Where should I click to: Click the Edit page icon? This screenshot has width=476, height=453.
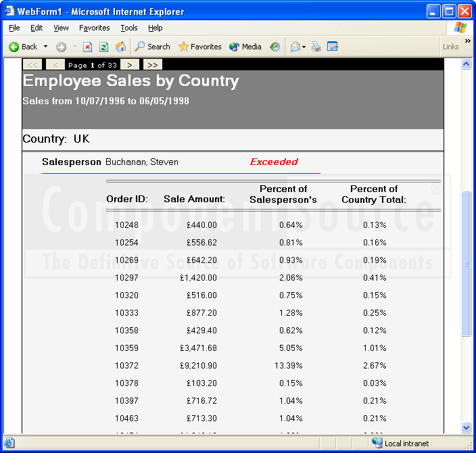pyautogui.click(x=333, y=47)
